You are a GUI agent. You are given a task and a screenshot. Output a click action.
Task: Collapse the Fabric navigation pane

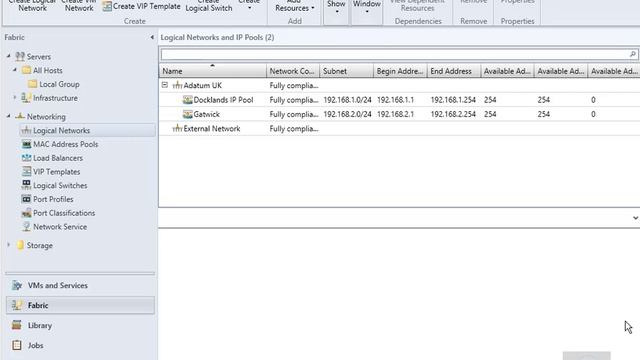pyautogui.click(x=152, y=37)
